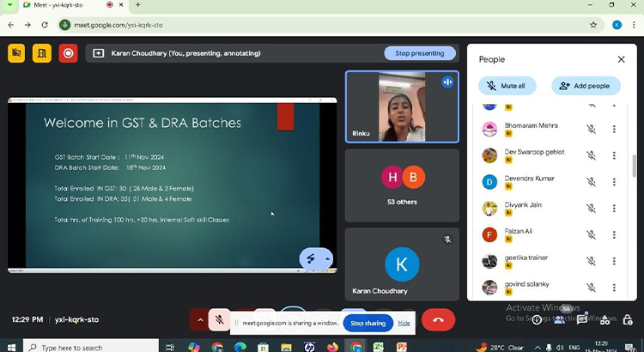
Task: Open the People panel icon in bottom bar
Action: click(560, 319)
